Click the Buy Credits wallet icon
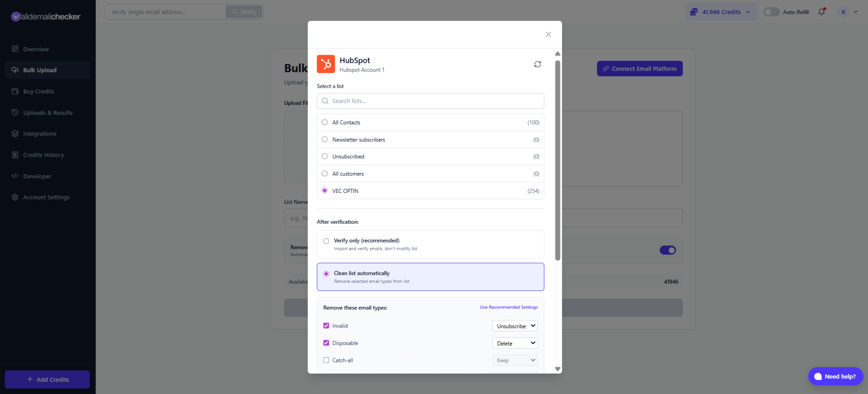The image size is (868, 394). click(15, 91)
